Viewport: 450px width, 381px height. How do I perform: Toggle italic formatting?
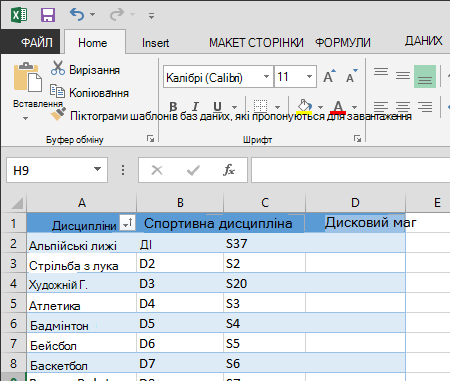click(195, 107)
